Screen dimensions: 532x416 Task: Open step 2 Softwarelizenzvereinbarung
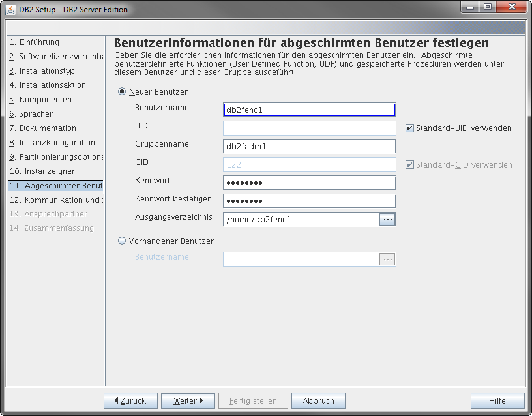click(x=56, y=57)
